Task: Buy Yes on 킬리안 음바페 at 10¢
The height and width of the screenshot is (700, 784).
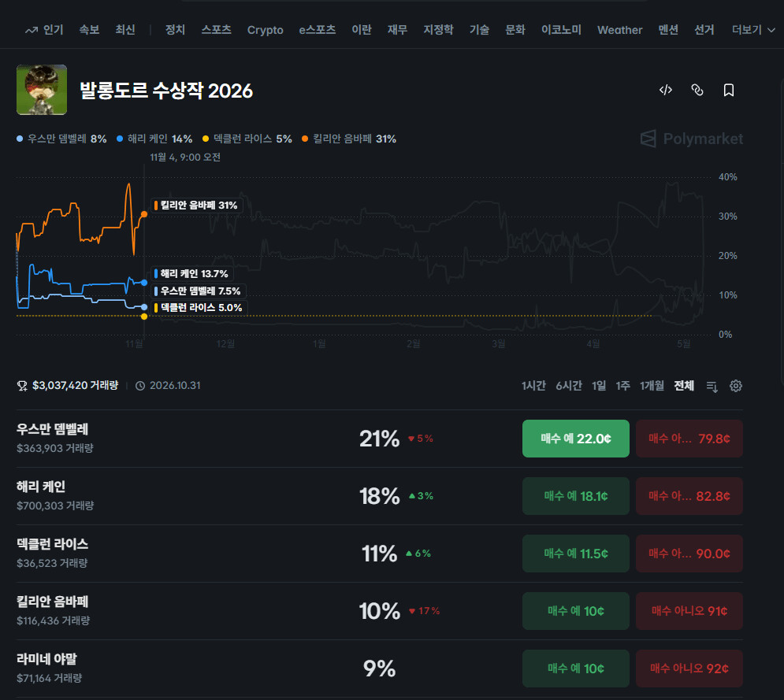Action: click(x=575, y=611)
